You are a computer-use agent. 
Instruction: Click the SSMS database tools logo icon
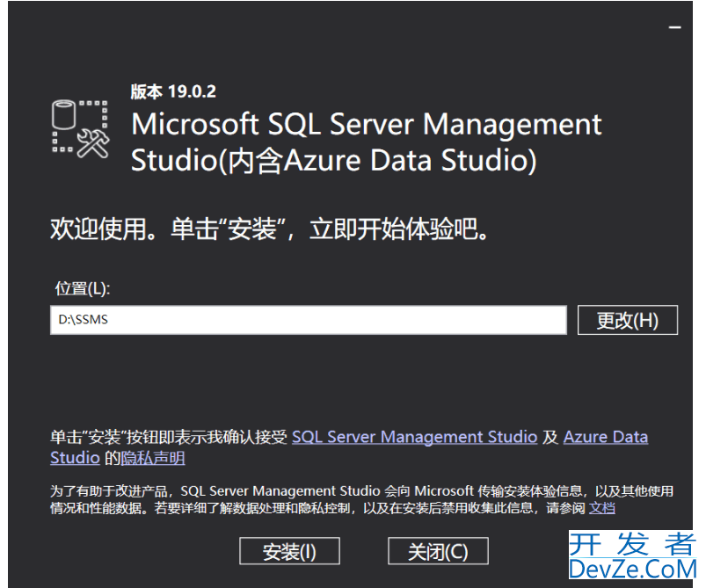click(80, 129)
